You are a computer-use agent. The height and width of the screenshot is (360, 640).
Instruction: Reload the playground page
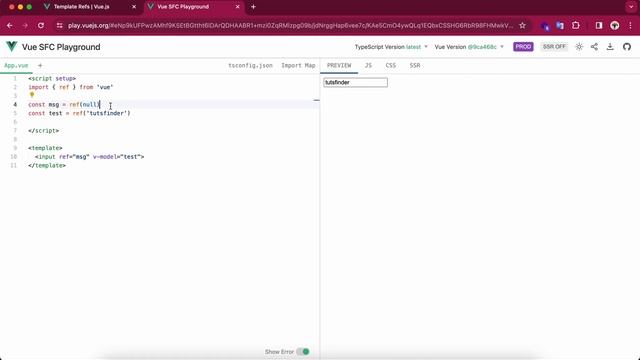pos(41,25)
